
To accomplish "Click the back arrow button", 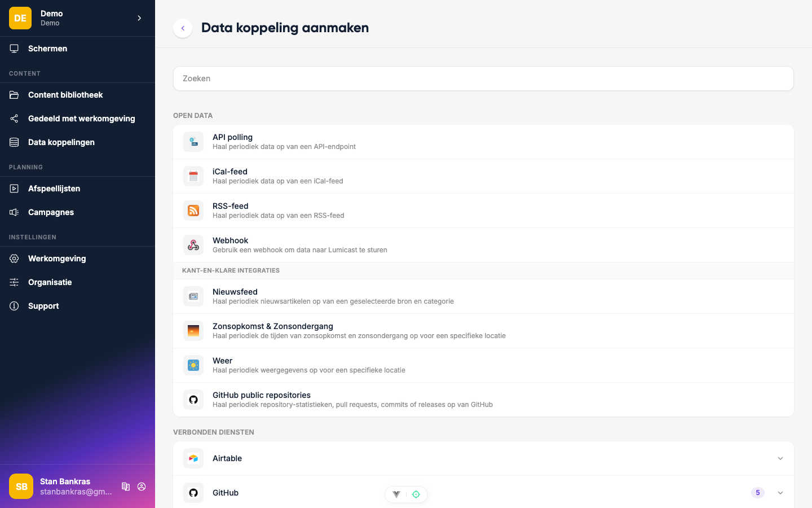I will pos(183,28).
